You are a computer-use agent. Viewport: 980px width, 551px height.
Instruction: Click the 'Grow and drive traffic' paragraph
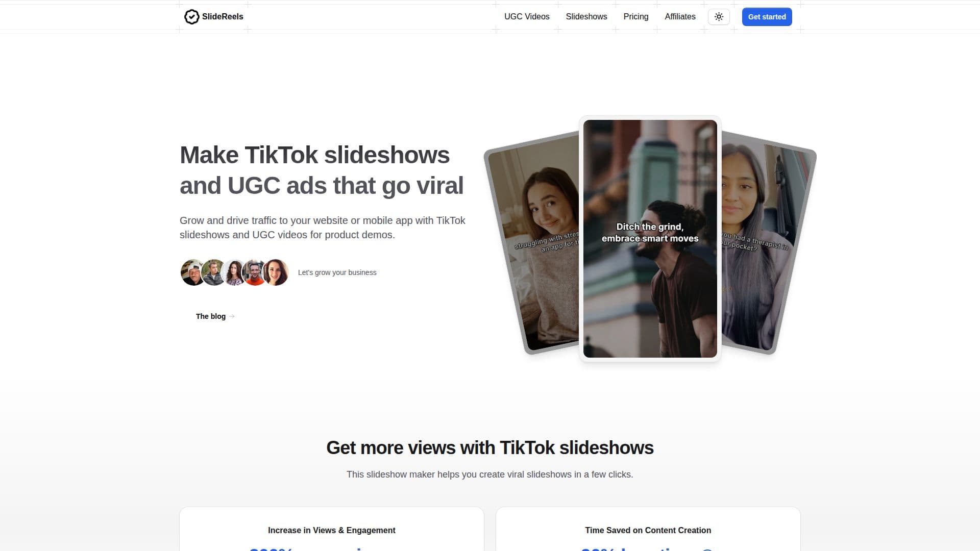323,228
